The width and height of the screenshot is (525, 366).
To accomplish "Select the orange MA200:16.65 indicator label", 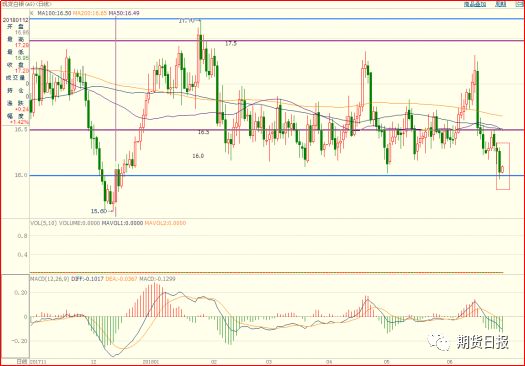I will click(90, 13).
